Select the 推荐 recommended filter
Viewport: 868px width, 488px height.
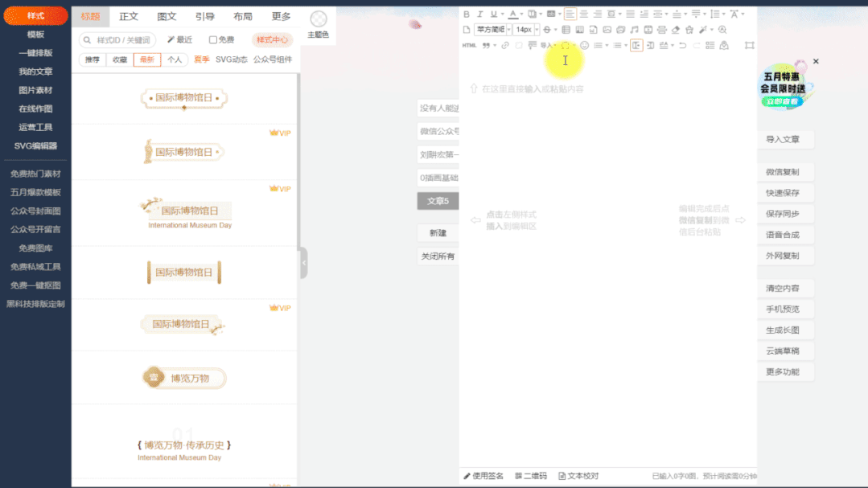click(x=93, y=59)
